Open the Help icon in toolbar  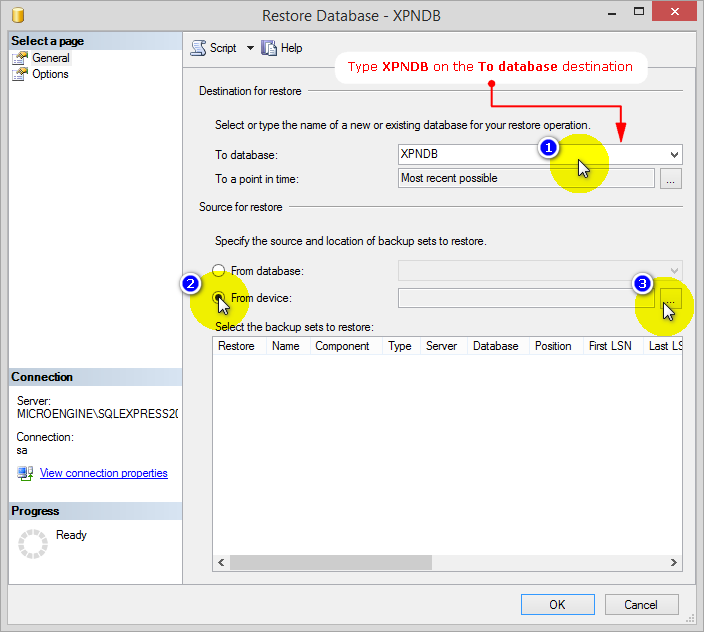click(x=269, y=48)
